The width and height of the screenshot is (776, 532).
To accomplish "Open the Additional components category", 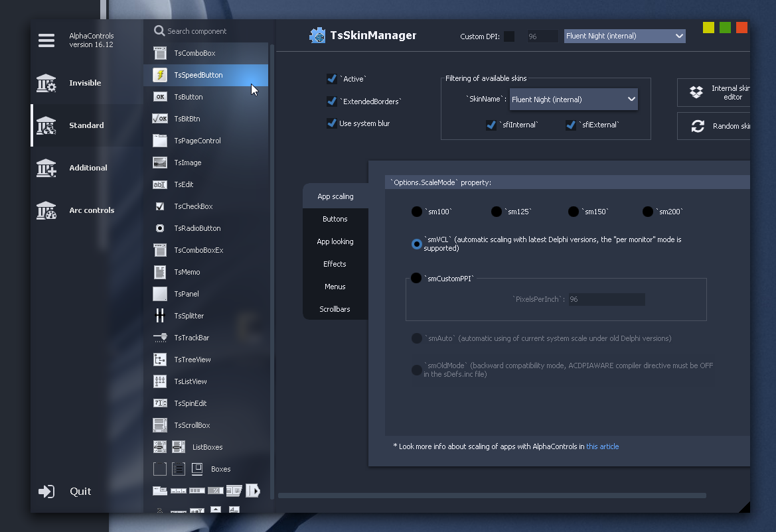I will coord(87,168).
